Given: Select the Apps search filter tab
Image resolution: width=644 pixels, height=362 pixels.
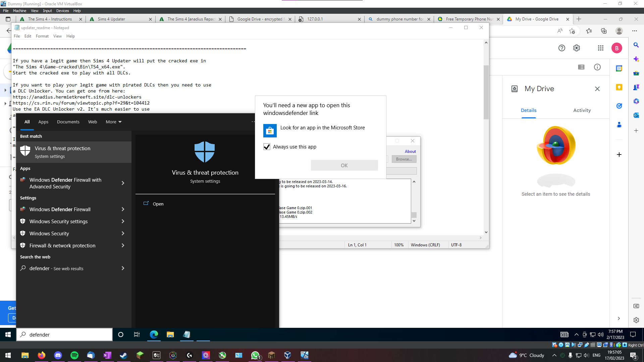Looking at the screenshot, I should click(43, 122).
